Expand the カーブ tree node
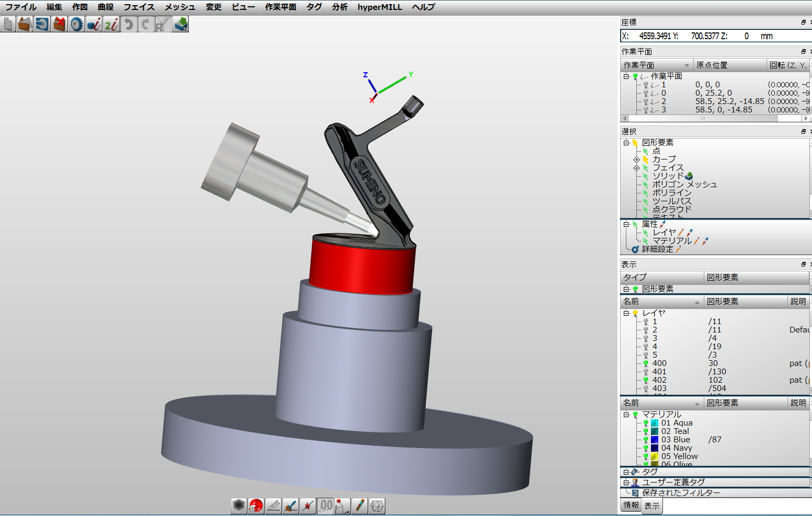812x516 pixels. tap(636, 159)
